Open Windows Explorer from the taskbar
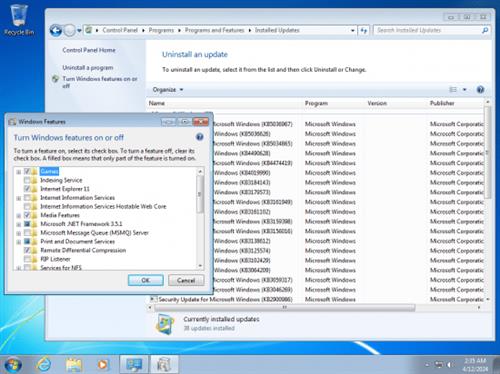 pos(74,364)
